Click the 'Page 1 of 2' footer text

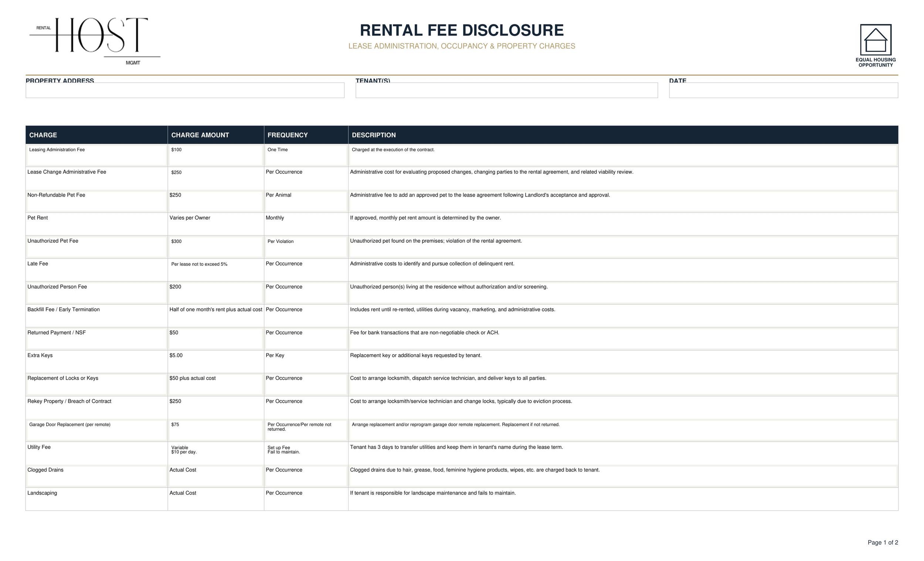(883, 543)
